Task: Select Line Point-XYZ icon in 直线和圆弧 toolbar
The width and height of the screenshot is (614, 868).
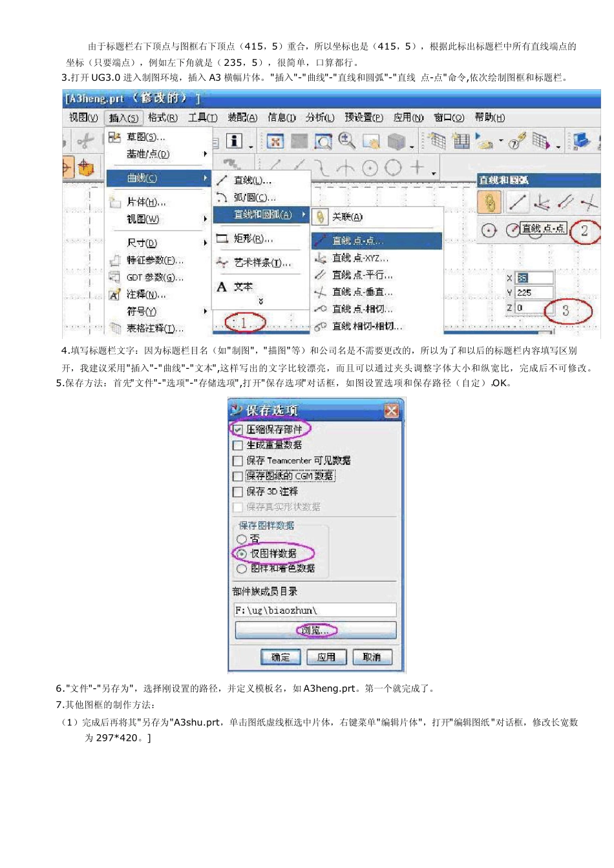Action: coord(542,203)
